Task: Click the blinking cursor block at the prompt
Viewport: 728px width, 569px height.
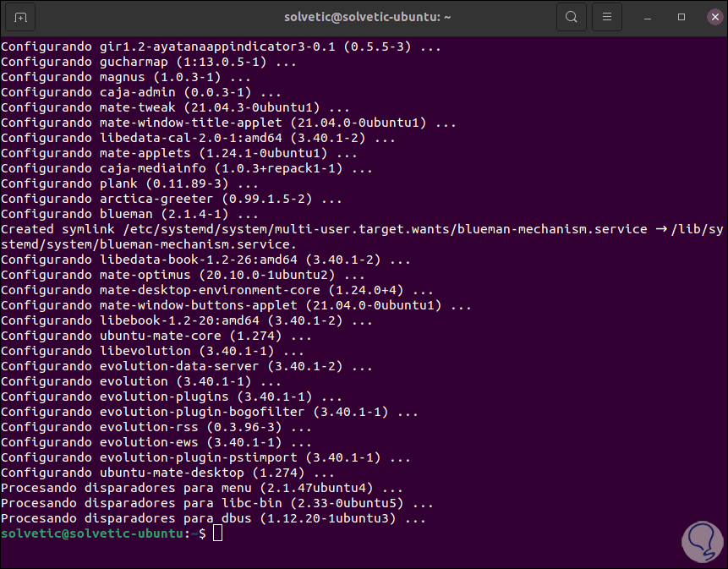Action: pos(217,533)
